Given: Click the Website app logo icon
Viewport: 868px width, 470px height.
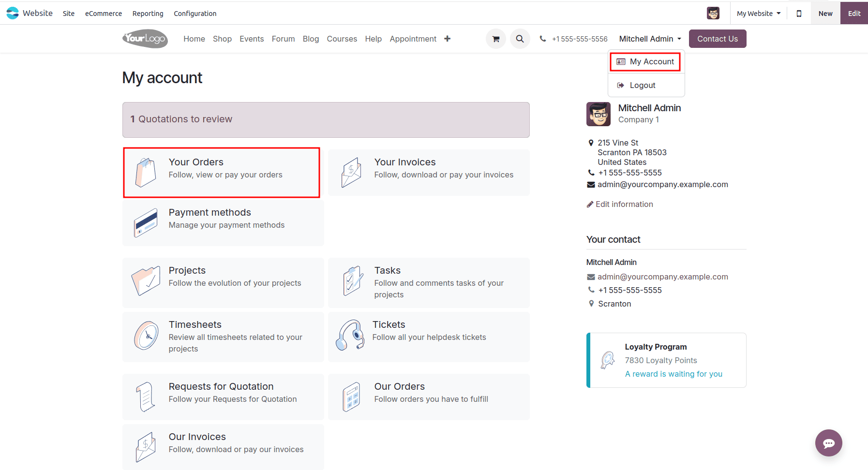Looking at the screenshot, I should pos(12,13).
